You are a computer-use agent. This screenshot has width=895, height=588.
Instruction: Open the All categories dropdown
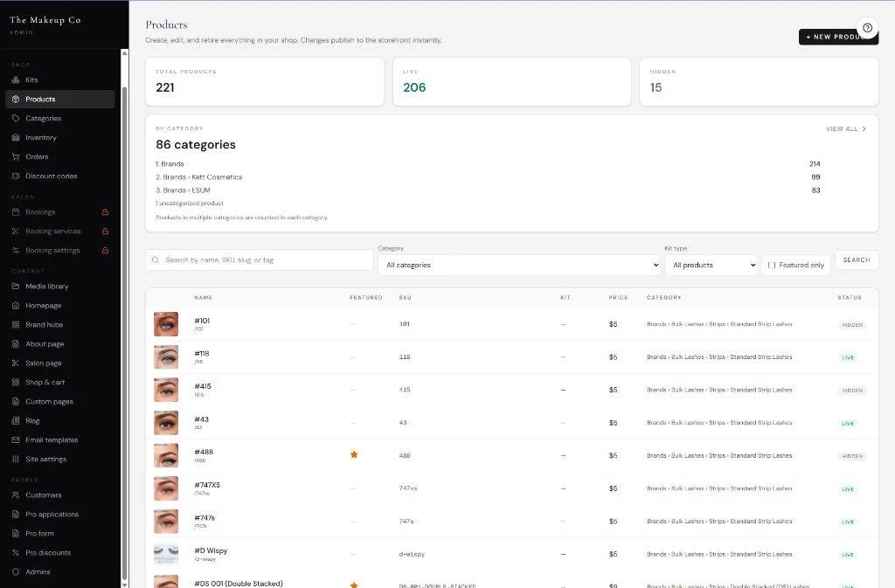tap(519, 266)
